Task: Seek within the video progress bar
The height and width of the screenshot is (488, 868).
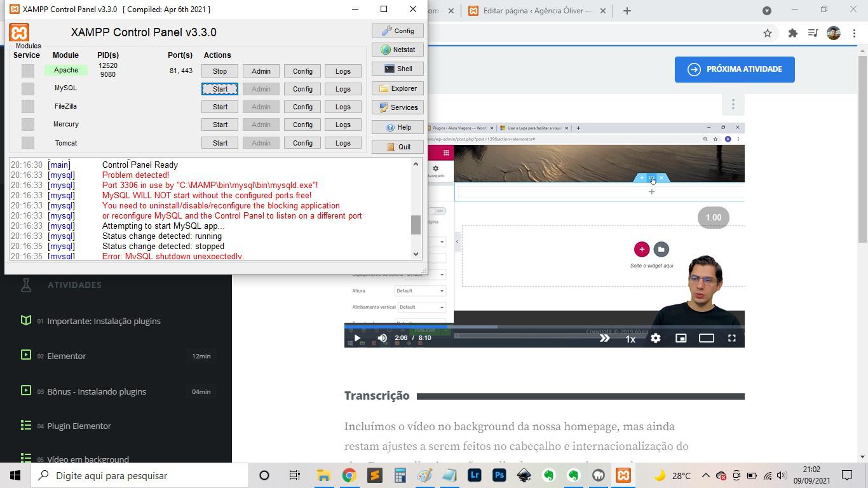Action: [x=545, y=327]
